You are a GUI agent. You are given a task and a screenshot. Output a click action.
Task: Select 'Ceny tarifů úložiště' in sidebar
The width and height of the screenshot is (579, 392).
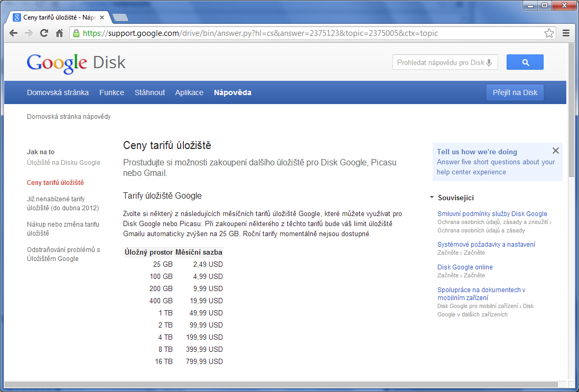pyautogui.click(x=55, y=183)
